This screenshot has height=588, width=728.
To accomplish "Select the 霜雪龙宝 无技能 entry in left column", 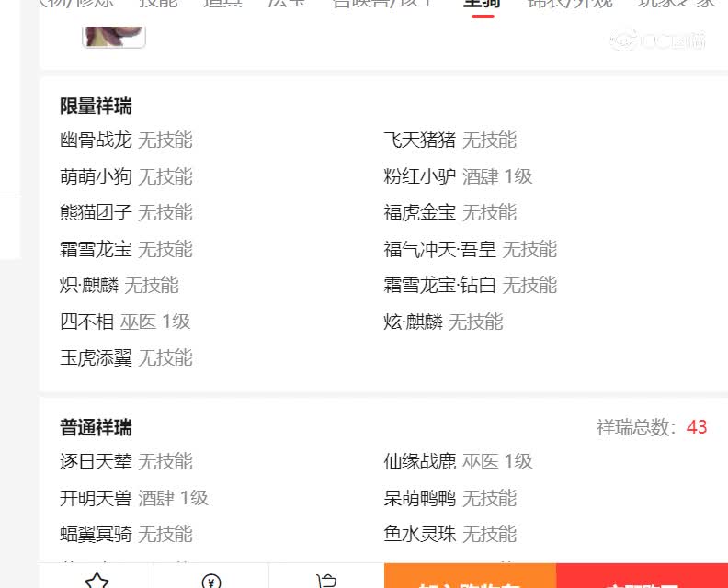I will click(x=96, y=249).
